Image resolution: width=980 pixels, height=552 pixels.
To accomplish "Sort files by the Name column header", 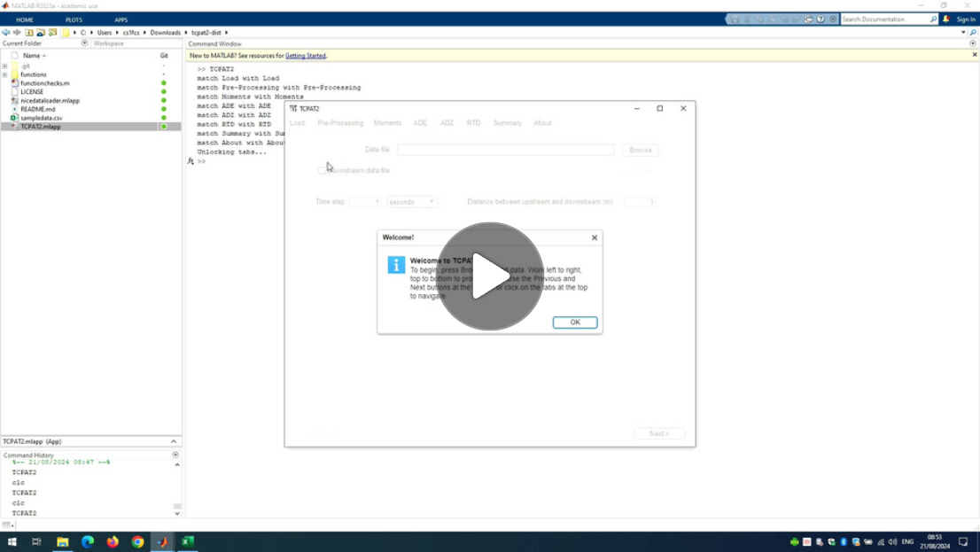I will (x=31, y=56).
